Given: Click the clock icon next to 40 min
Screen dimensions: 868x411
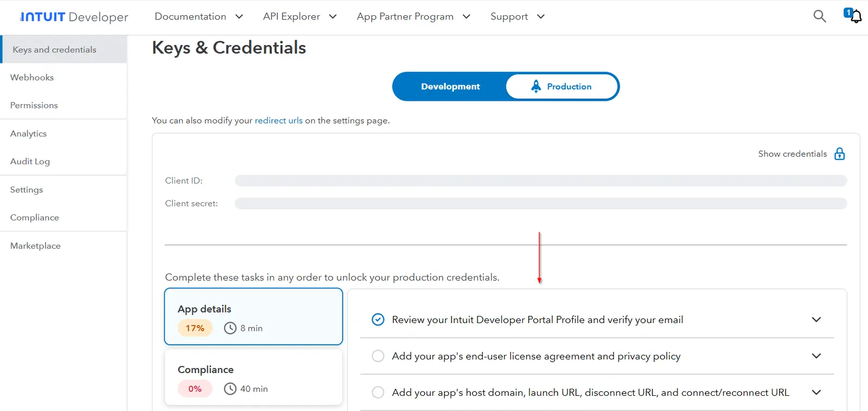Looking at the screenshot, I should 230,389.
